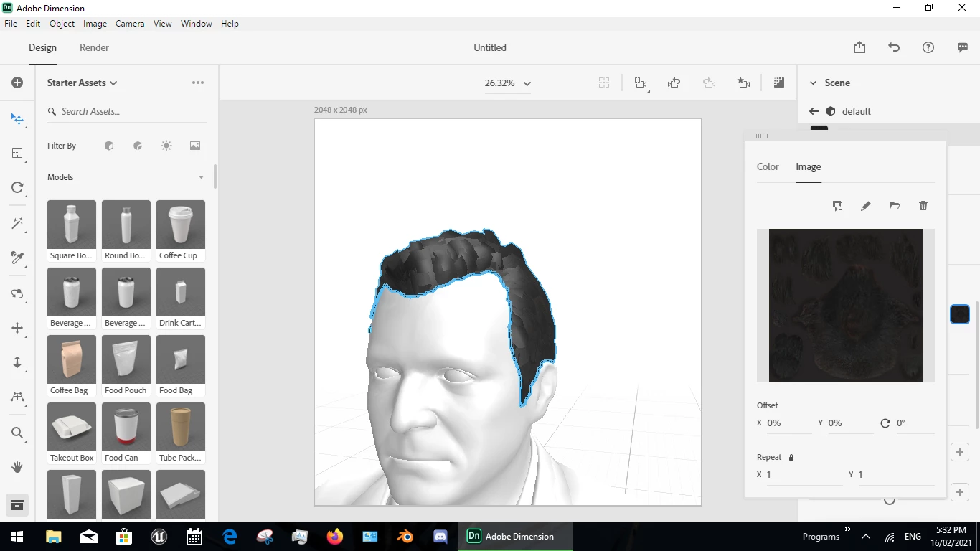Click the Undo arrow in header
Screen dimensions: 980x551
894,47
